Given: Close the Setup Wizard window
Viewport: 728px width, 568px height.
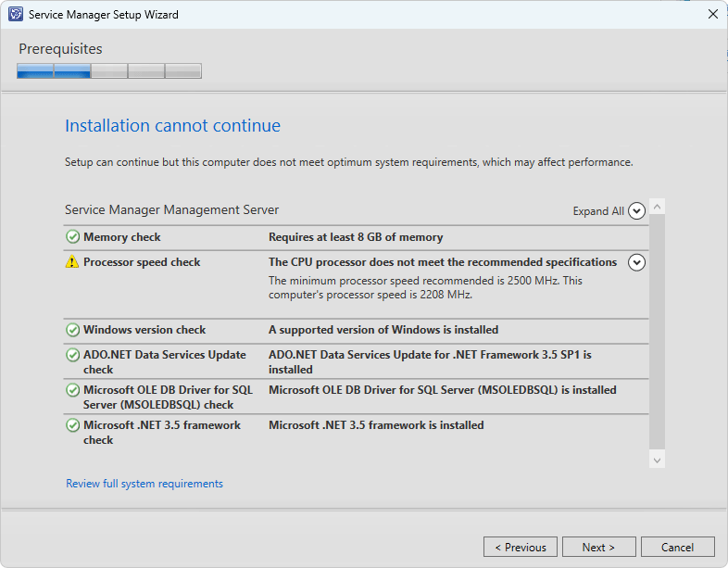Looking at the screenshot, I should (x=712, y=15).
